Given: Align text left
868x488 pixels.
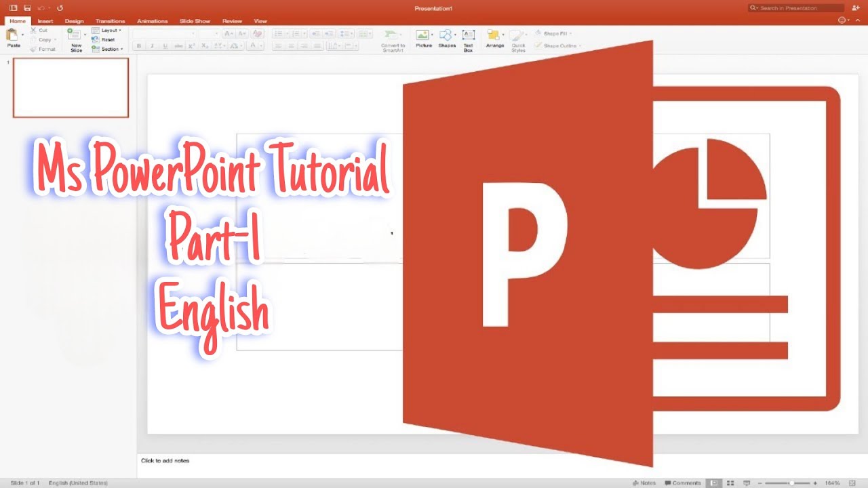Looking at the screenshot, I should coord(277,46).
